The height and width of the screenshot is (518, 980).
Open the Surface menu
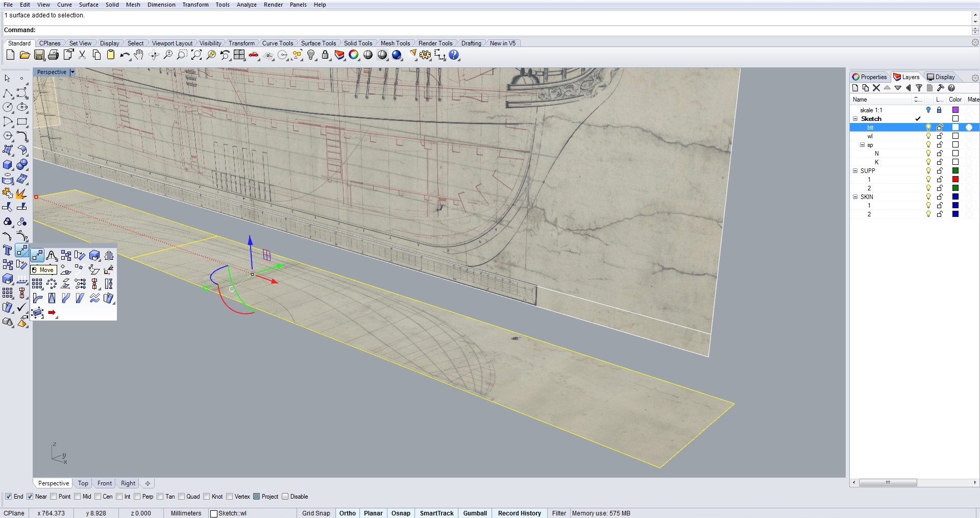(88, 5)
